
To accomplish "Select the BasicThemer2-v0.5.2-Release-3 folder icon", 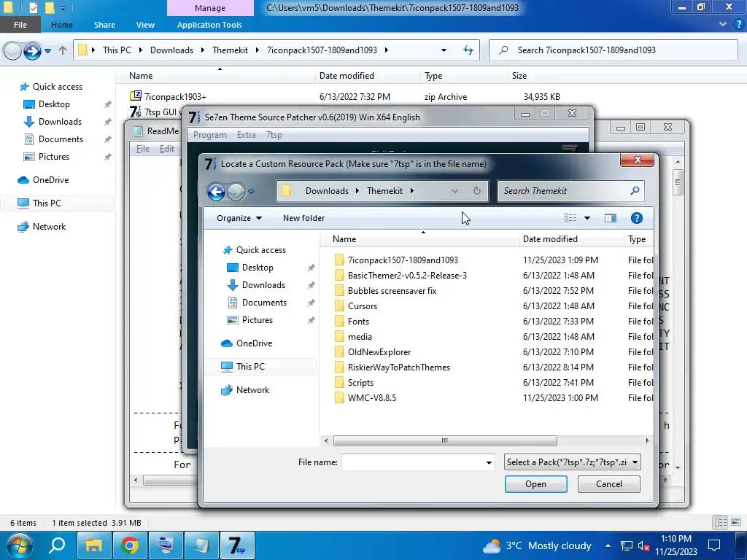I will pyautogui.click(x=339, y=275).
